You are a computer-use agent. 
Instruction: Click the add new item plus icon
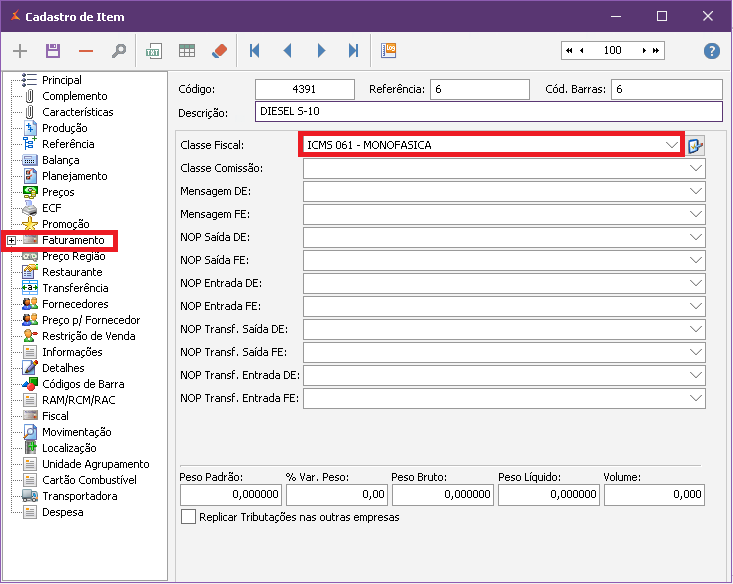pyautogui.click(x=20, y=51)
